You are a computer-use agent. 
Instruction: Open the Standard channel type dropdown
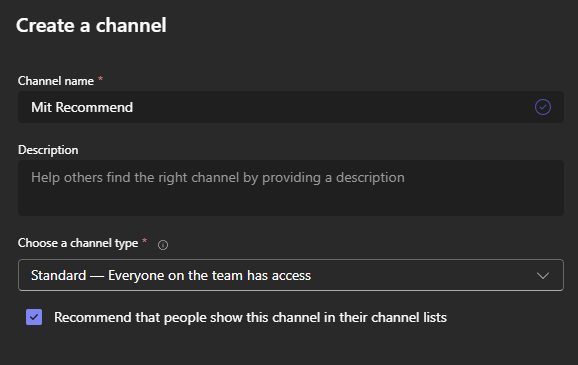[x=290, y=275]
